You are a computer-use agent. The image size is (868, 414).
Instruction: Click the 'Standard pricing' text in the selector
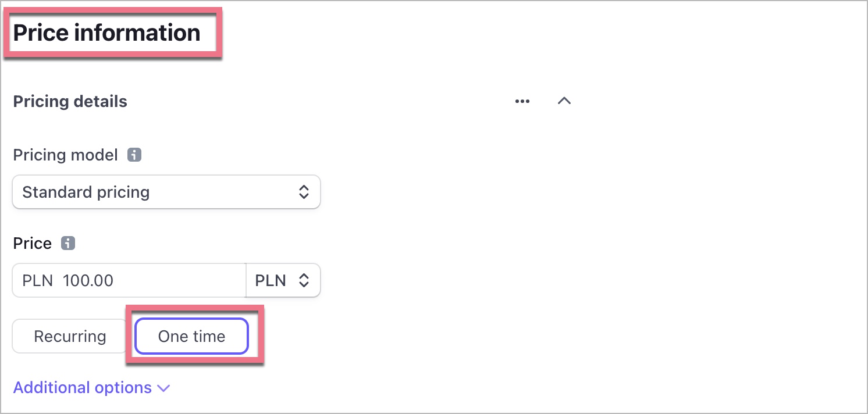pos(86,192)
